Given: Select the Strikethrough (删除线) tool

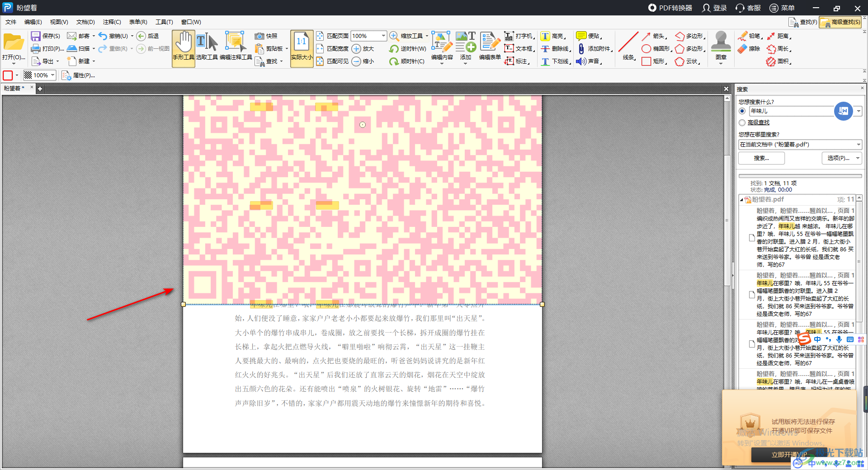Looking at the screenshot, I should tap(556, 48).
